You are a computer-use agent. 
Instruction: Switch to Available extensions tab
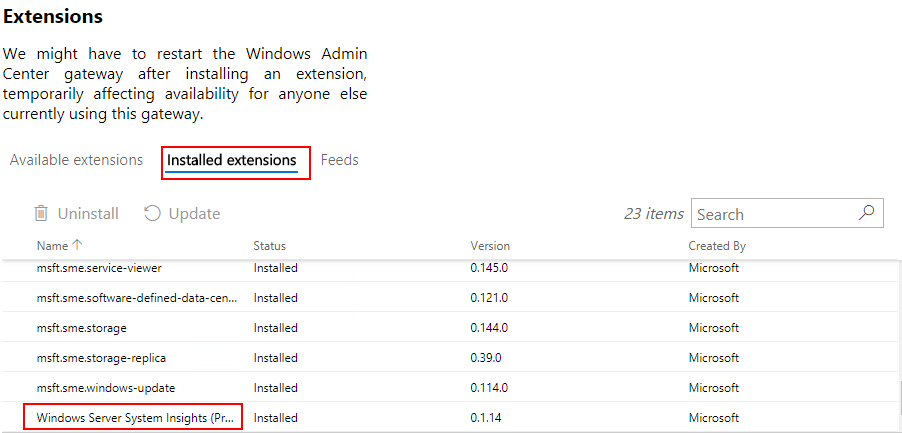coord(76,160)
